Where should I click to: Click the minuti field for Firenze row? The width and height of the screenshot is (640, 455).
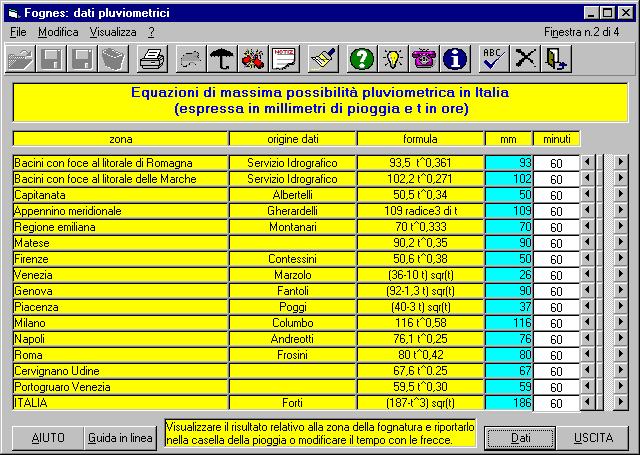(556, 259)
